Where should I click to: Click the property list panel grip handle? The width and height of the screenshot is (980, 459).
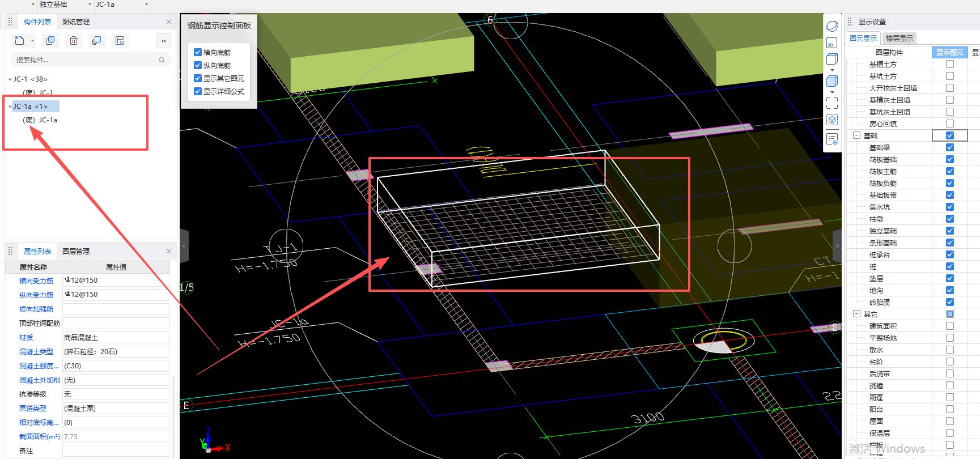[x=10, y=251]
